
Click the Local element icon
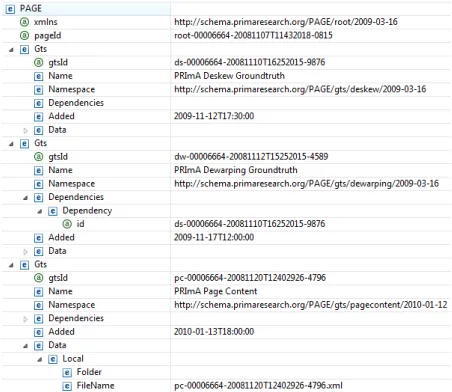[53, 359]
